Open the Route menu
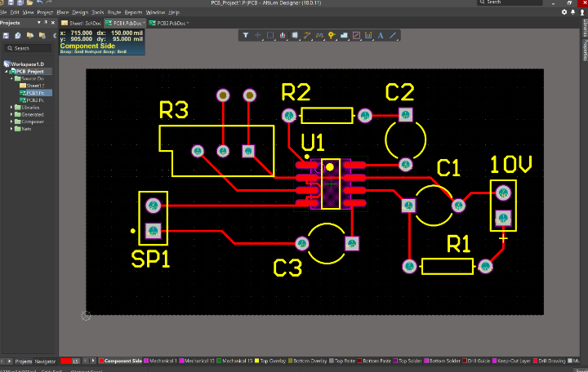 point(114,13)
